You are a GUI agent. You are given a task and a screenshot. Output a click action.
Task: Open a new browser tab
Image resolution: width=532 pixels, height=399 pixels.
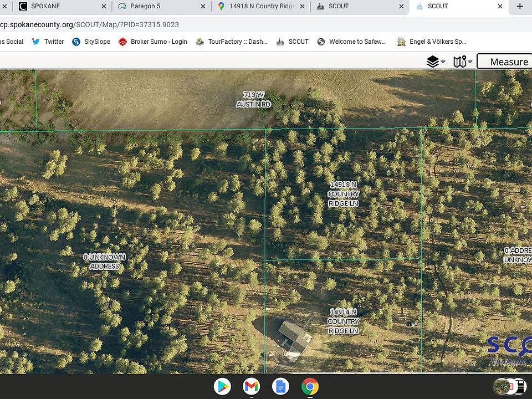(x=519, y=6)
